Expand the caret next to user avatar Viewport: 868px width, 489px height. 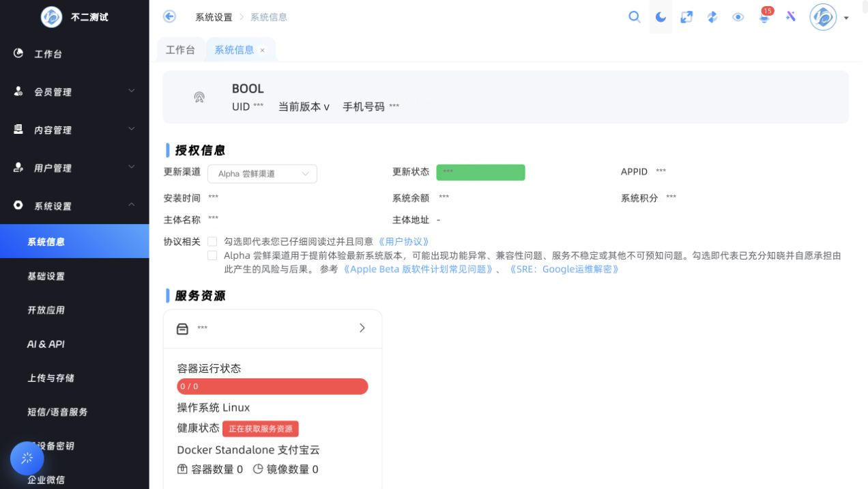[x=846, y=18]
